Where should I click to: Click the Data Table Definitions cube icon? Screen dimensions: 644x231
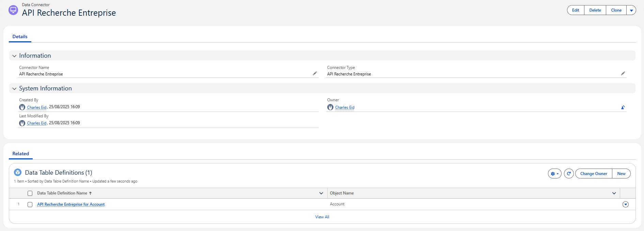click(x=18, y=173)
